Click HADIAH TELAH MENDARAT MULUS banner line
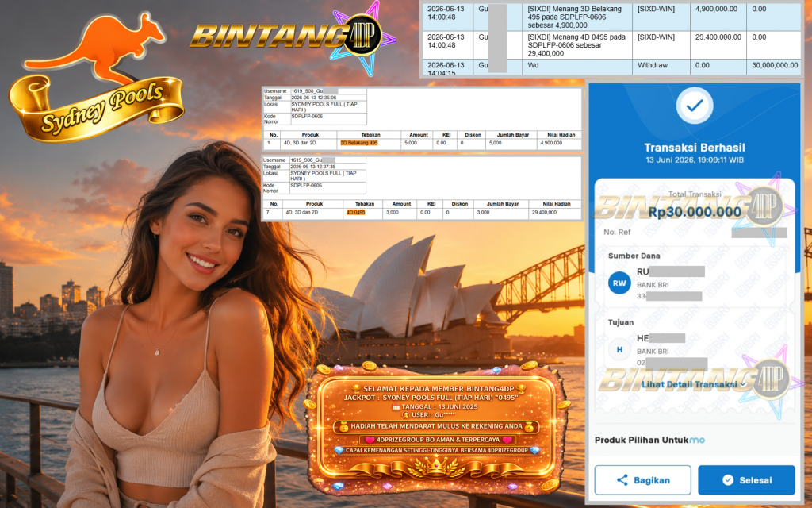Screen dimensions: 812x508 pyautogui.click(x=435, y=426)
